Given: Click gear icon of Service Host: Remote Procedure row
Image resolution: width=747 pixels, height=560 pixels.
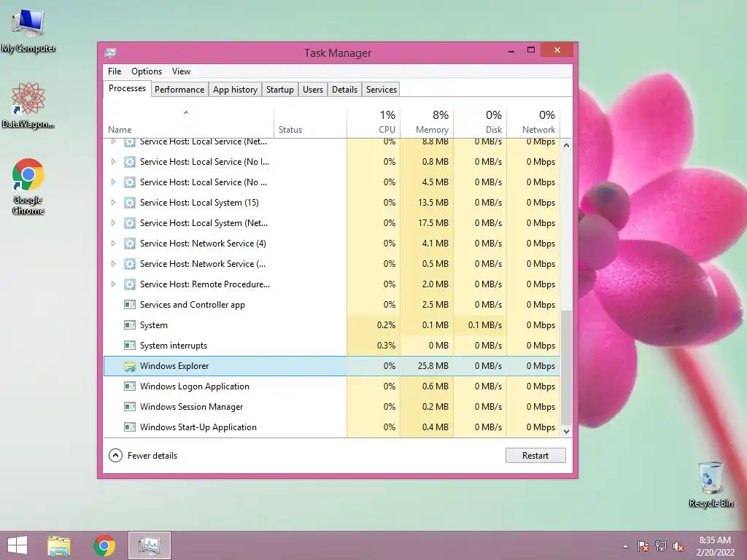Looking at the screenshot, I should click(x=130, y=284).
